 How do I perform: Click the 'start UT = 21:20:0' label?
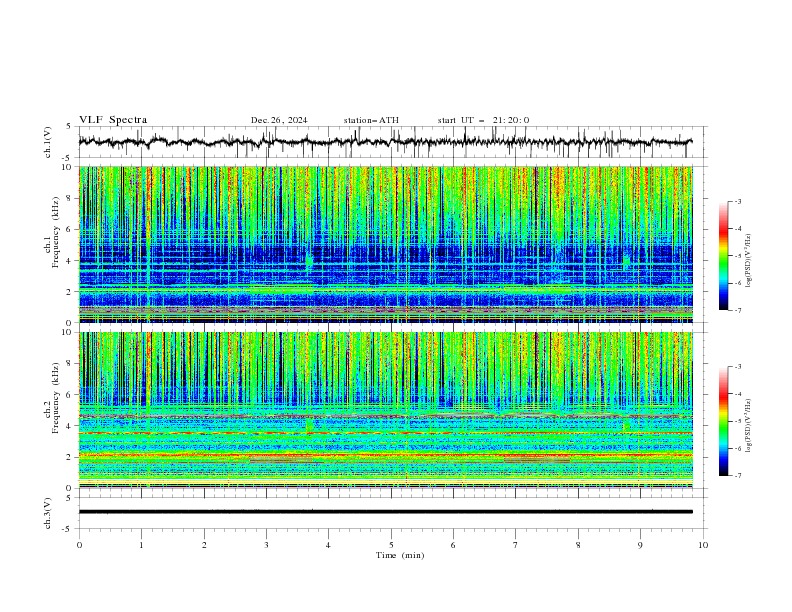(x=483, y=120)
